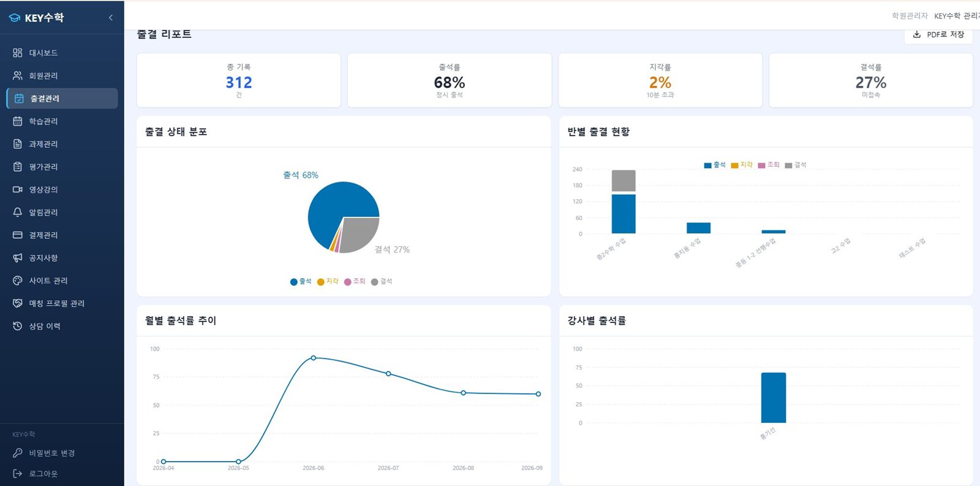The width and height of the screenshot is (980, 486).
Task: Click the 총 기록 312 card
Action: click(239, 80)
